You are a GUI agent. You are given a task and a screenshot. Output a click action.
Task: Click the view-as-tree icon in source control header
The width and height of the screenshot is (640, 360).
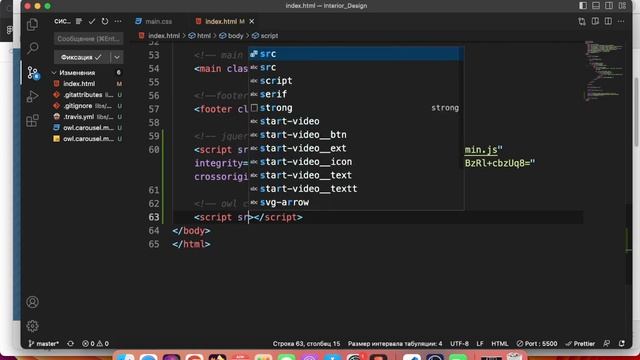click(79, 21)
